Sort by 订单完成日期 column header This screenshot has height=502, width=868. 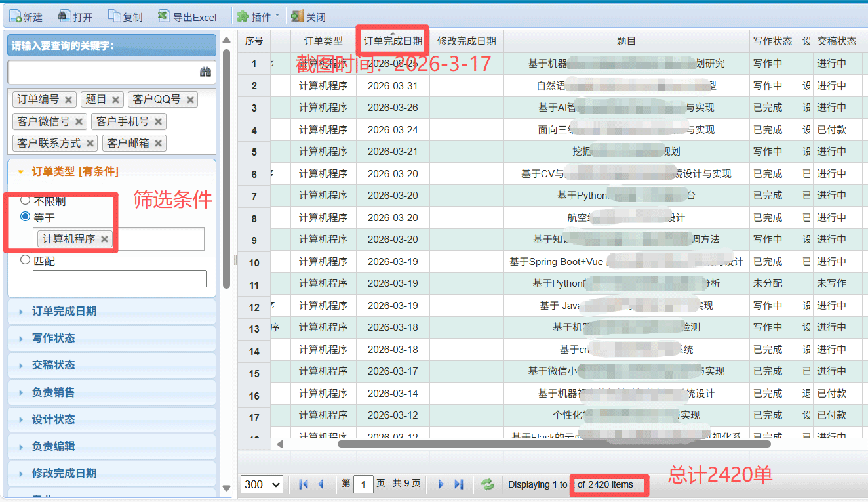[x=393, y=41]
